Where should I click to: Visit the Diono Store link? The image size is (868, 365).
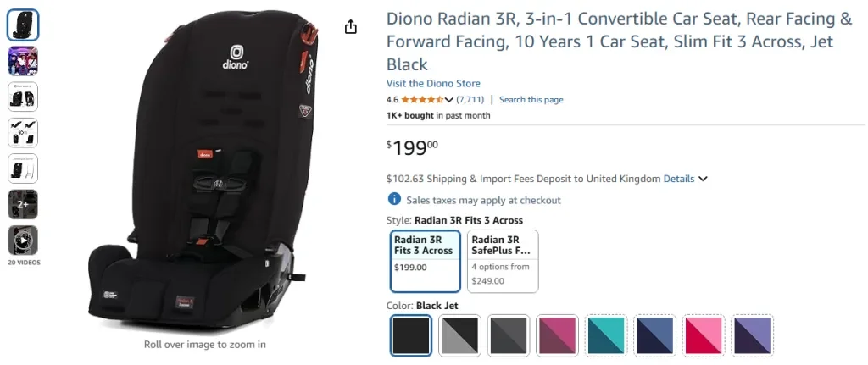433,83
